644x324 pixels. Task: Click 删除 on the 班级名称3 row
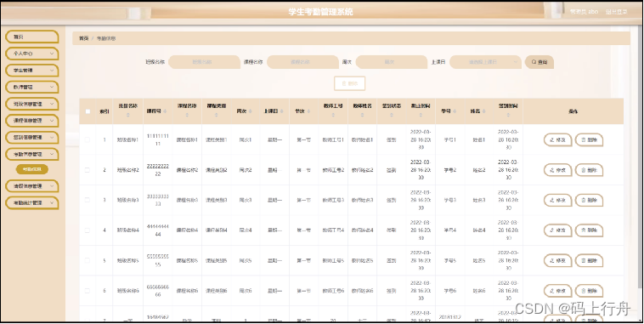tap(589, 200)
